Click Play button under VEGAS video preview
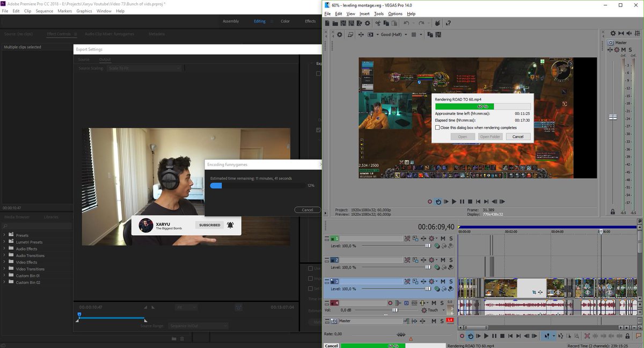644x348 pixels. [x=454, y=201]
